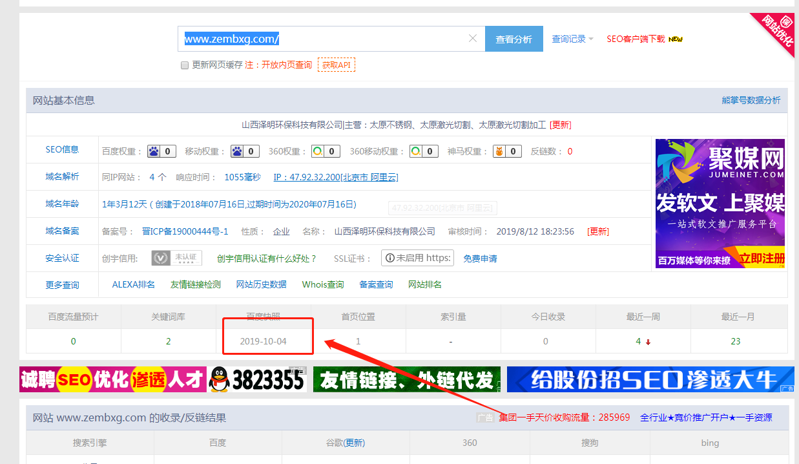The height and width of the screenshot is (464, 799).
Task: Open the ALEXA排名 link
Action: coord(133,285)
